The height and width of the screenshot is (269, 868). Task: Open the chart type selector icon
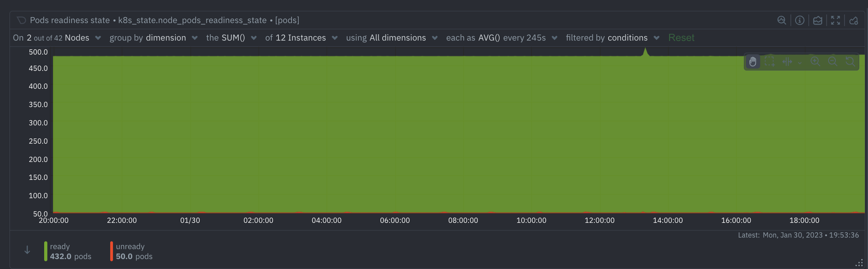(817, 20)
